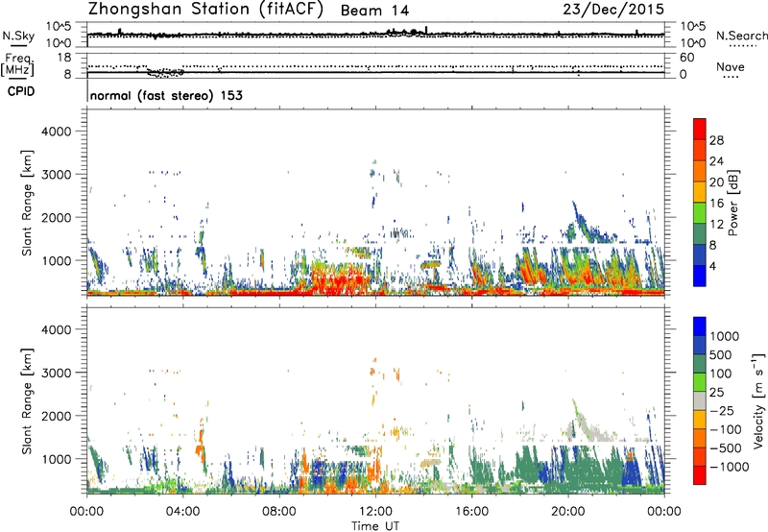Screen dimensions: 768x532
Task: Click the '-500' velocity colorbar value
Action: [x=726, y=447]
